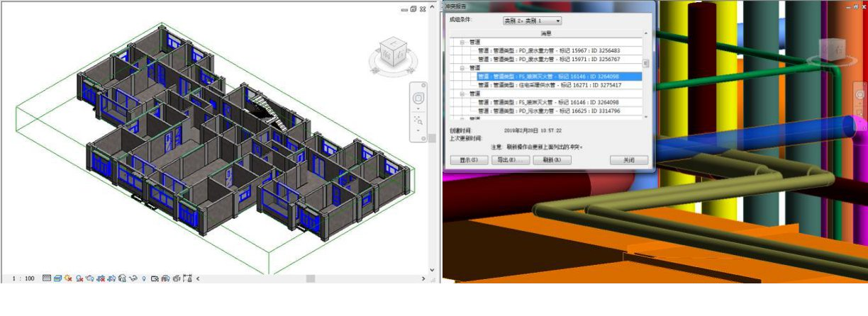The height and width of the screenshot is (316, 868).
Task: Select non-highlighted row ID 3264098 in third group
Action: pos(549,102)
